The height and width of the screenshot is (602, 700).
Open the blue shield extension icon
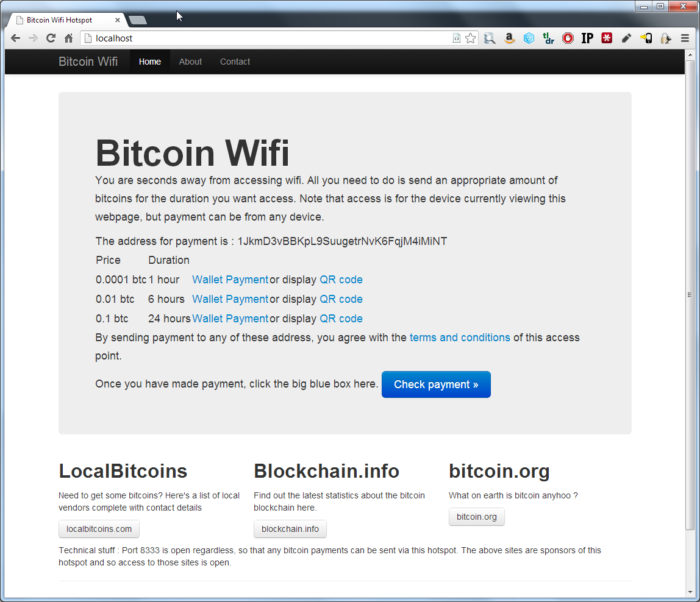[x=529, y=38]
